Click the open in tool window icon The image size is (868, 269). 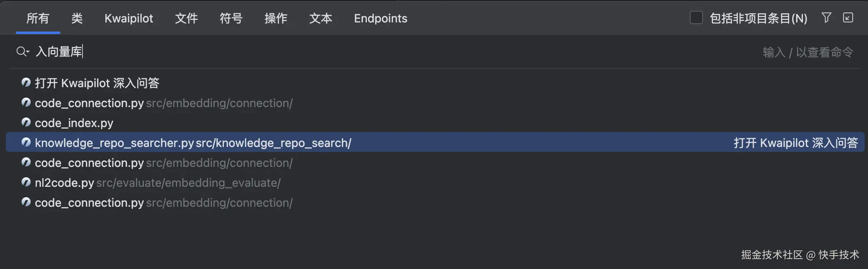[x=848, y=17]
